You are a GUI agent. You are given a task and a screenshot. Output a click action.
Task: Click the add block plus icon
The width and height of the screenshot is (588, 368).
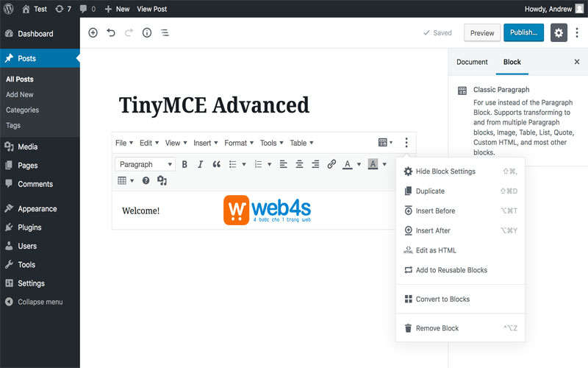[x=93, y=32]
